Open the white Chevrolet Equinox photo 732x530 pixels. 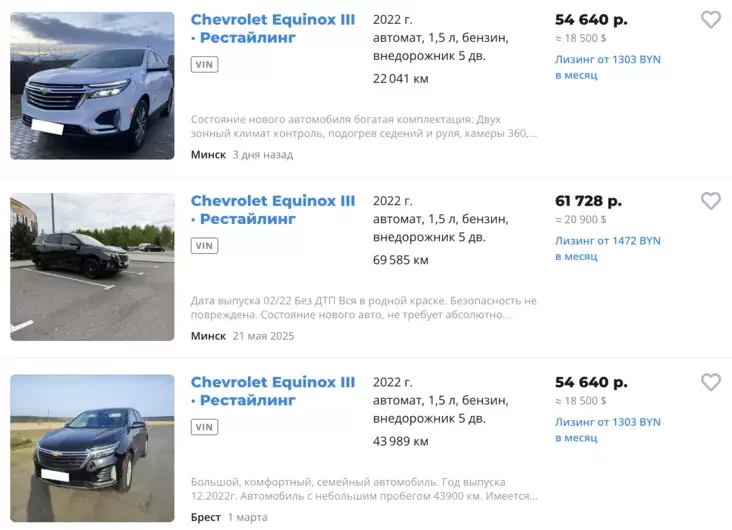(x=92, y=86)
